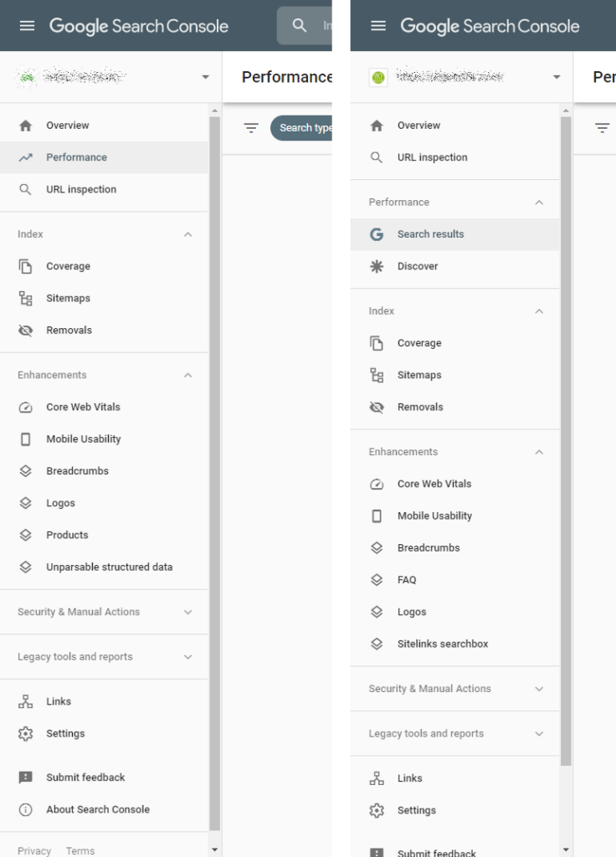Click Discover asterisk icon in right panel
The width and height of the screenshot is (616, 857).
377,266
